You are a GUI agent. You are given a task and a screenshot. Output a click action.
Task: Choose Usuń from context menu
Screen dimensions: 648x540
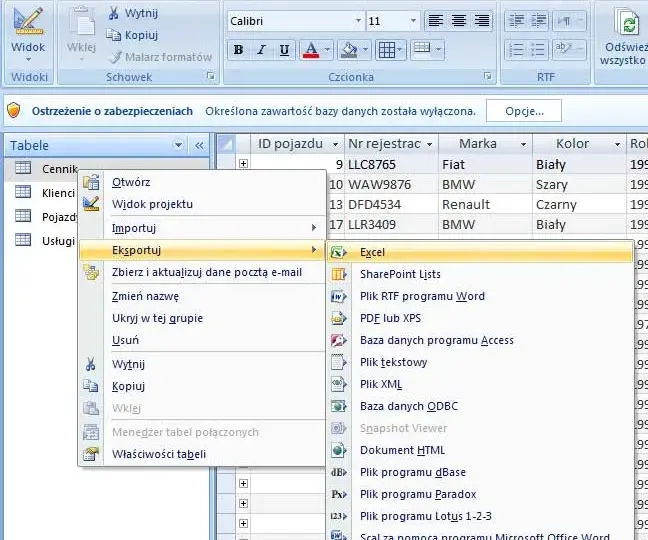click(x=201, y=340)
